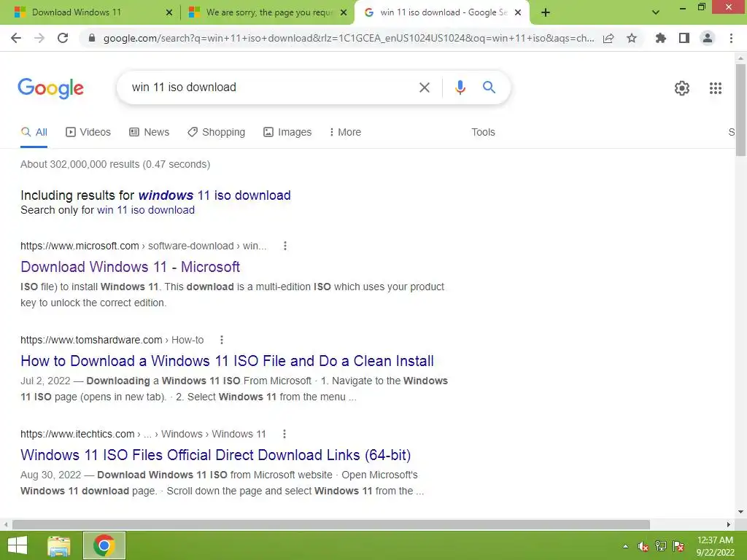Open File Explorer from the taskbar

point(59,545)
